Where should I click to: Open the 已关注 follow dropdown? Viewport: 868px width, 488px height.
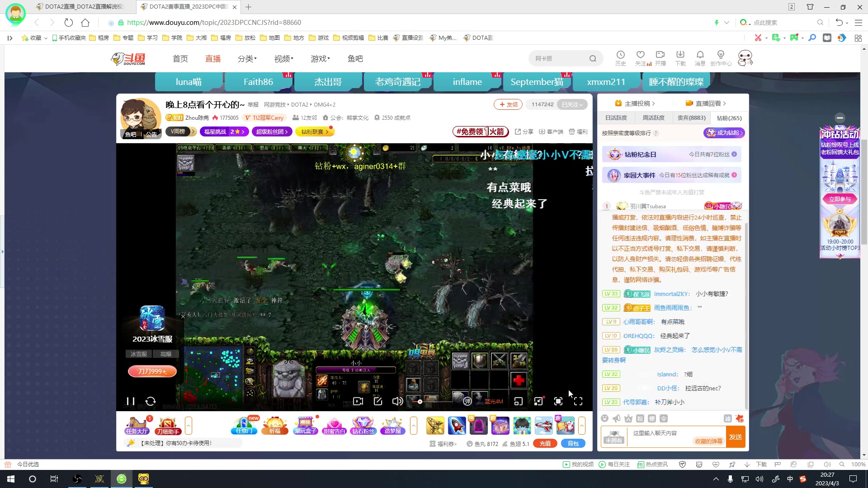tap(572, 104)
